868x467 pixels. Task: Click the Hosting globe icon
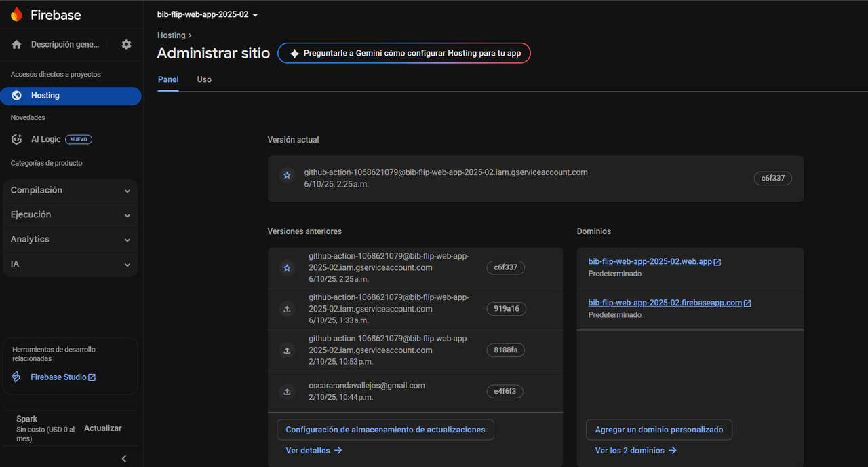17,96
